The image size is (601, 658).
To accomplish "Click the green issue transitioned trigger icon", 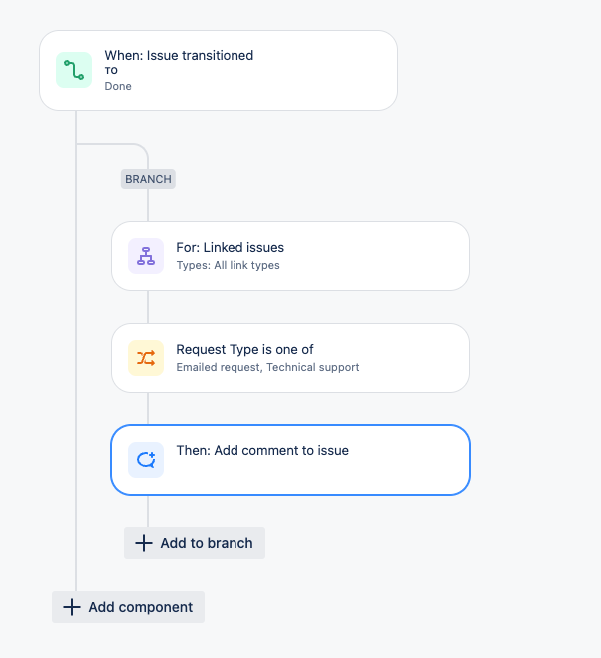I will pos(74,70).
